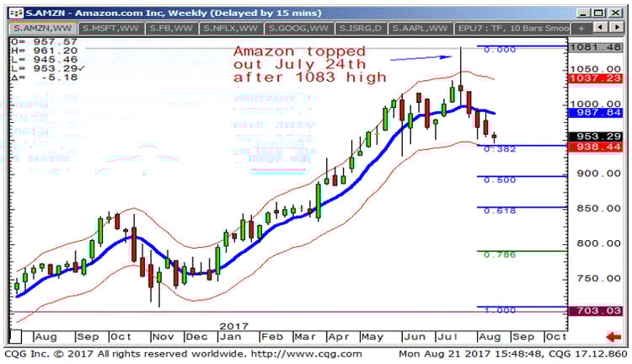Select the 0.000 Fibonacci level line
The height and width of the screenshot is (364, 632).
point(522,46)
